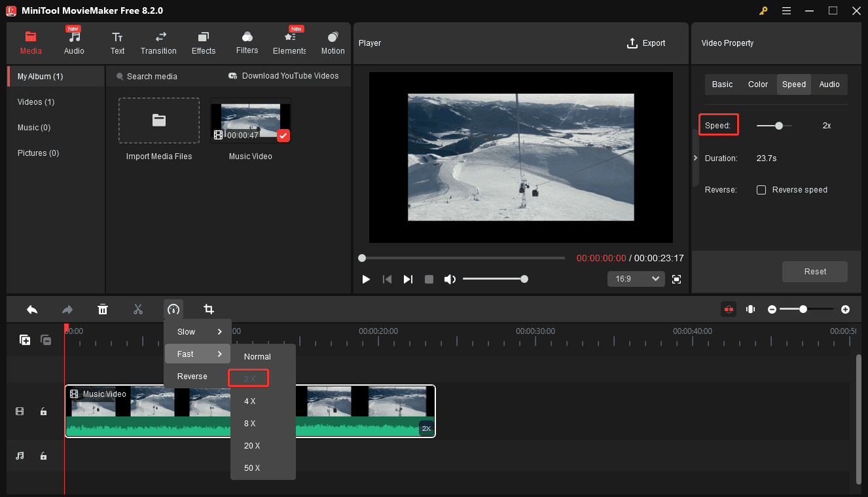This screenshot has height=497, width=868.
Task: Delete the selected clip with the trash icon
Action: 103,309
